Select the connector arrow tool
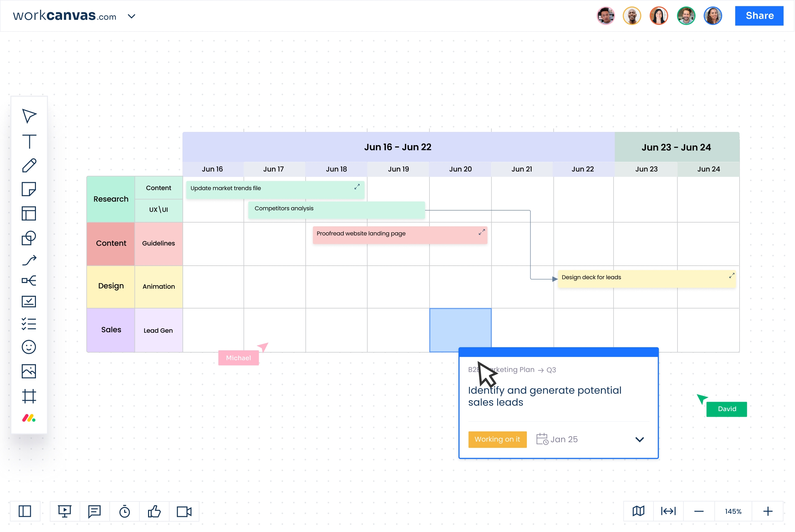Image resolution: width=795 pixels, height=532 pixels. pyautogui.click(x=29, y=260)
